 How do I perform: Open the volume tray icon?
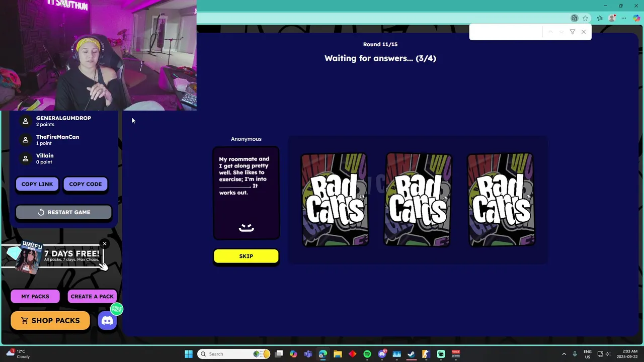pyautogui.click(x=607, y=354)
